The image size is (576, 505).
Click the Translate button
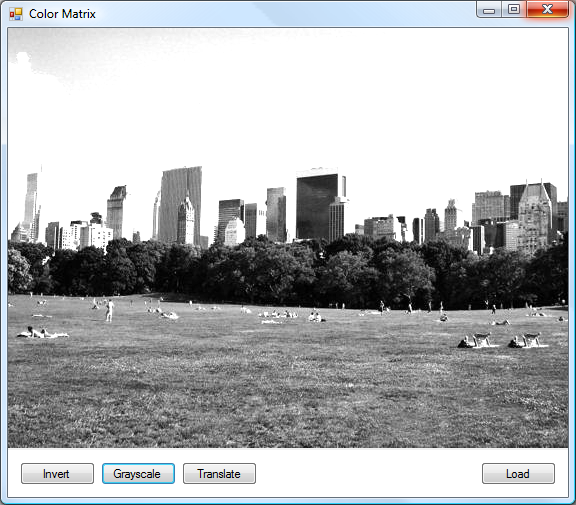pyautogui.click(x=219, y=473)
